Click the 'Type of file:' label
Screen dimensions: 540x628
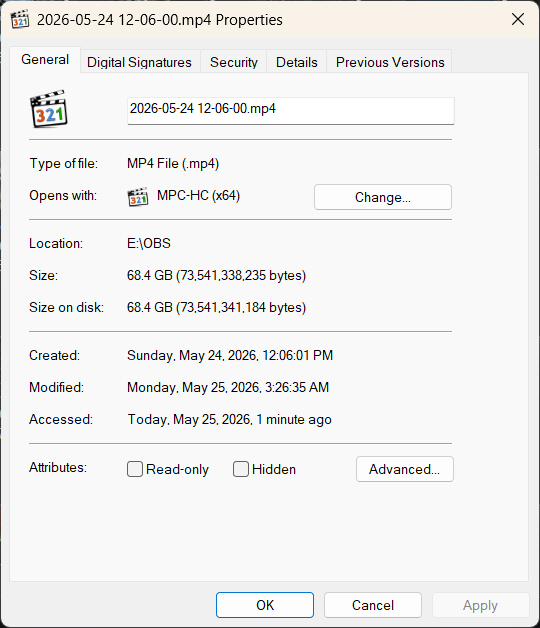(x=63, y=163)
